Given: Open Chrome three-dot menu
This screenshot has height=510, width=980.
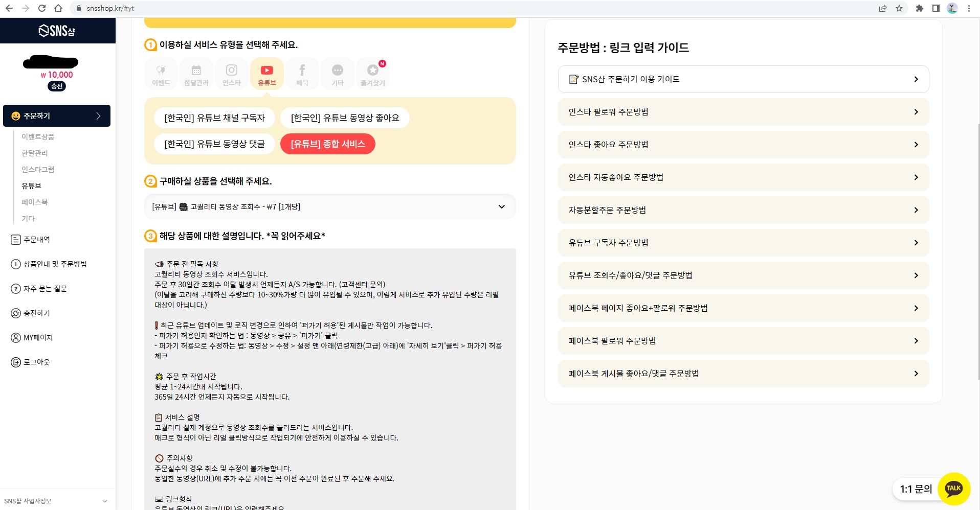Looking at the screenshot, I should 969,8.
